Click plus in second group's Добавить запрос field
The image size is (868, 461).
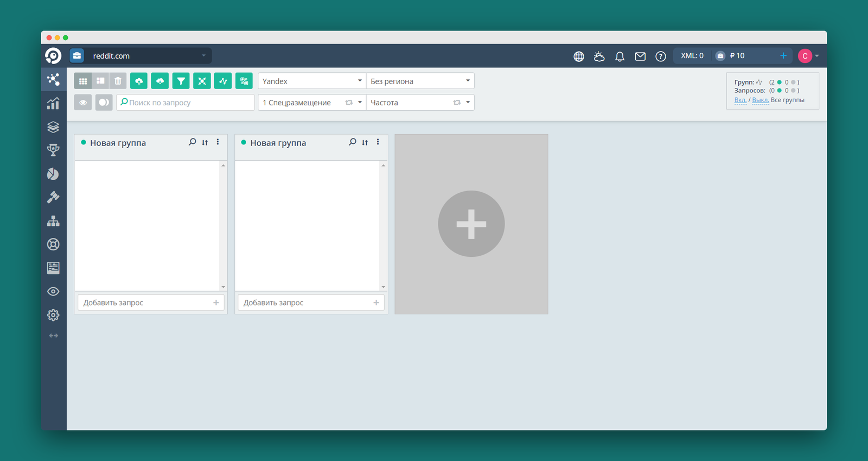tap(376, 302)
